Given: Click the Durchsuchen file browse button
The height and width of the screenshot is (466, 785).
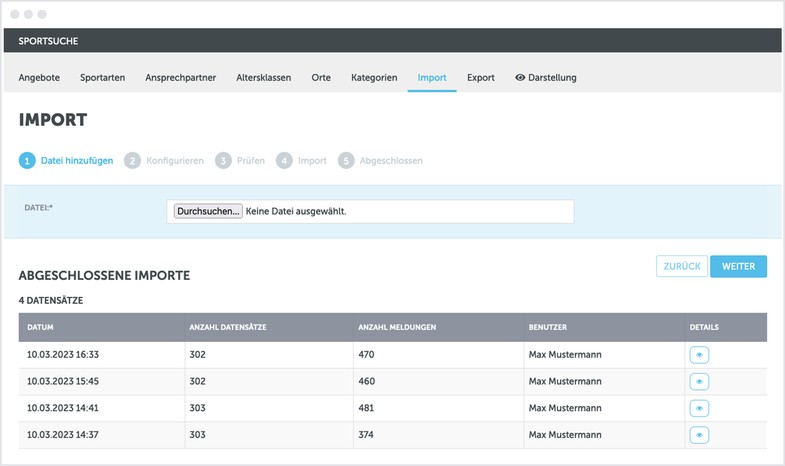Looking at the screenshot, I should pyautogui.click(x=207, y=211).
